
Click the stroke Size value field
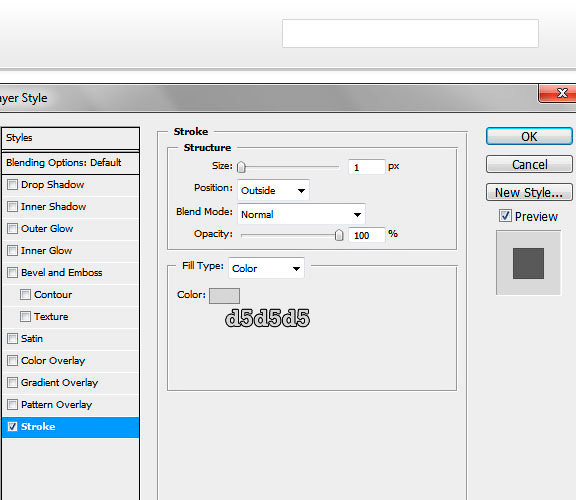coord(367,167)
